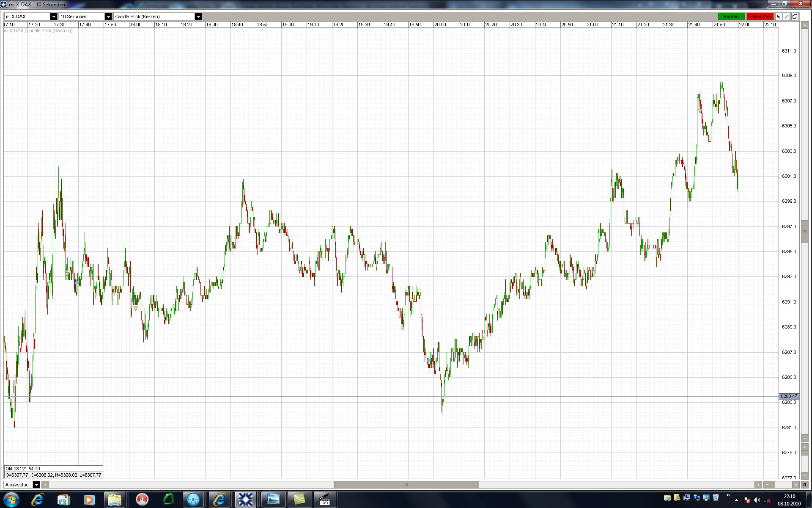Click the candlestick chart-type icon
Viewport: 812px width, 508px height.
point(779,17)
